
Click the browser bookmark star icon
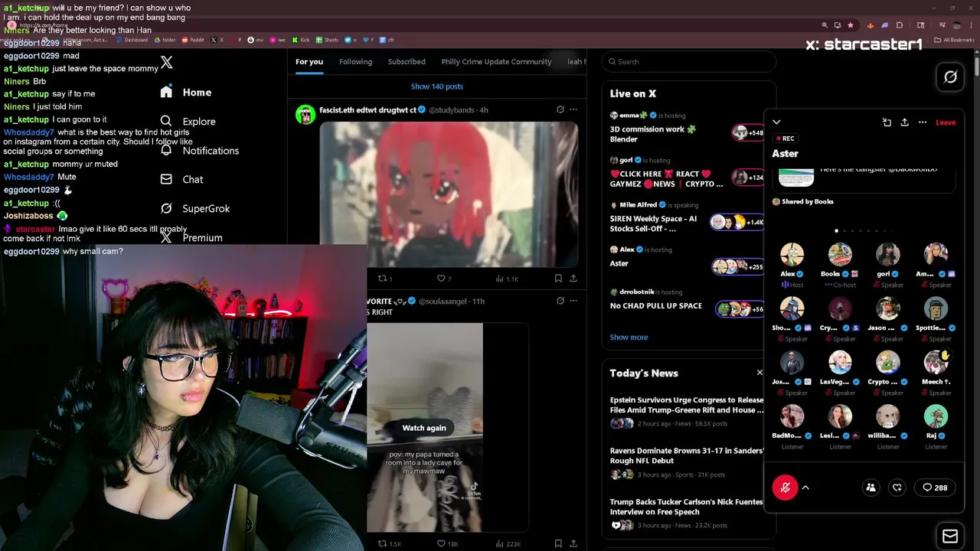click(x=850, y=25)
